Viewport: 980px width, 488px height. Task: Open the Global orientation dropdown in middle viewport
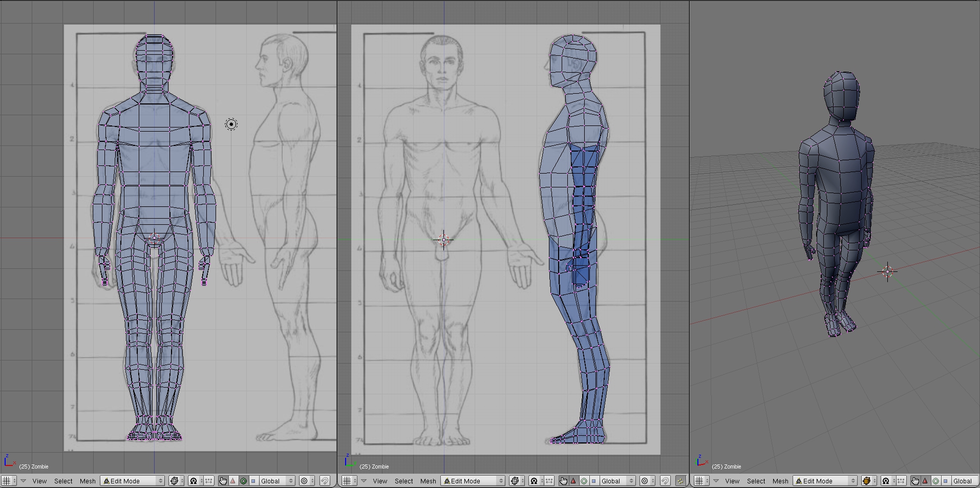(617, 481)
